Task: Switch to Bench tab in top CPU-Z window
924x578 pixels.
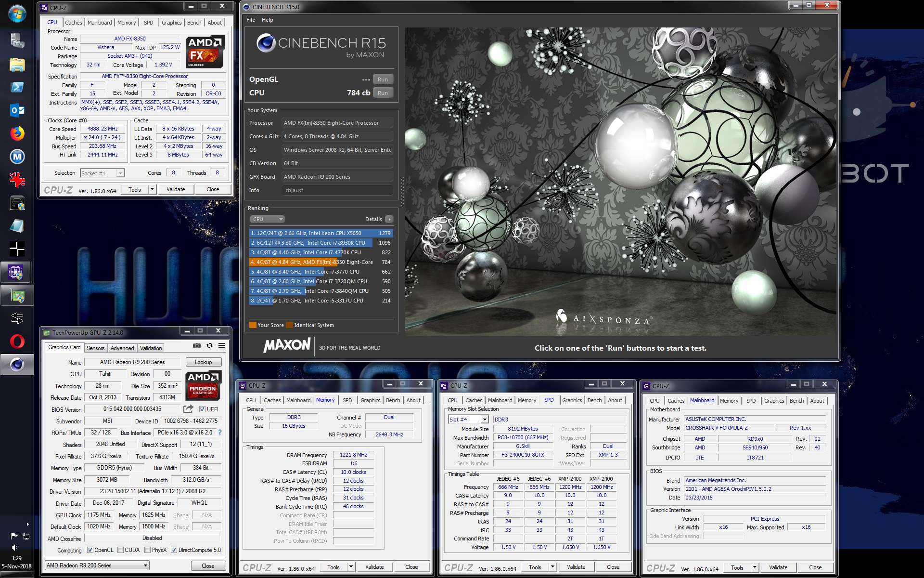Action: 194,23
